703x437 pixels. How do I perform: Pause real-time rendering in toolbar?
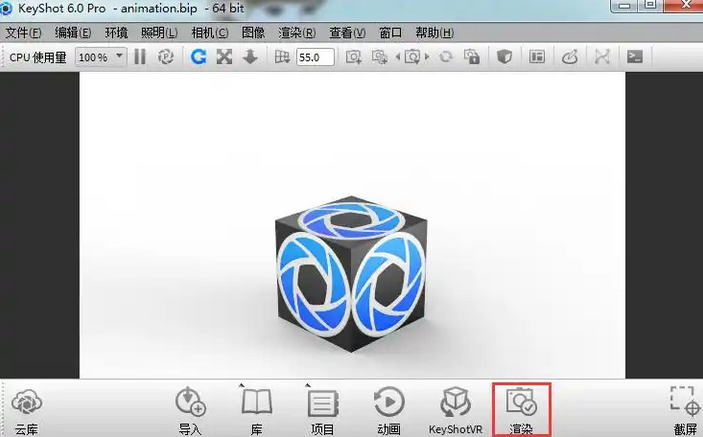[x=140, y=57]
